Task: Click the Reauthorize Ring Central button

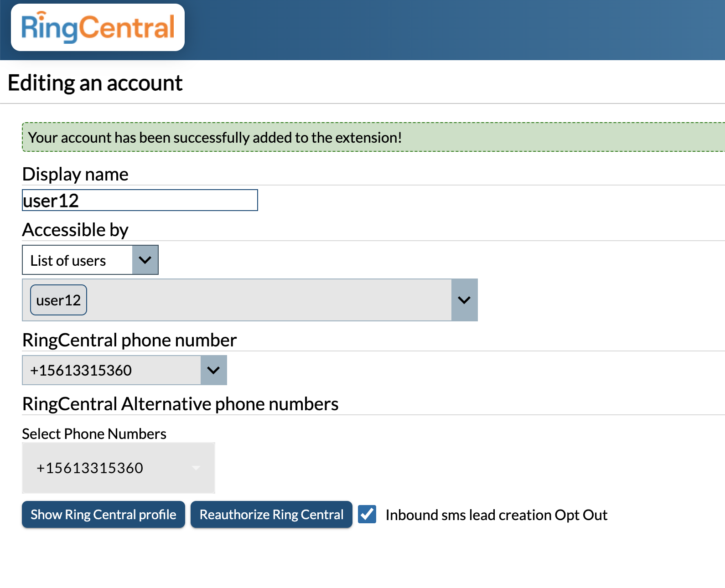Action: pyautogui.click(x=271, y=515)
